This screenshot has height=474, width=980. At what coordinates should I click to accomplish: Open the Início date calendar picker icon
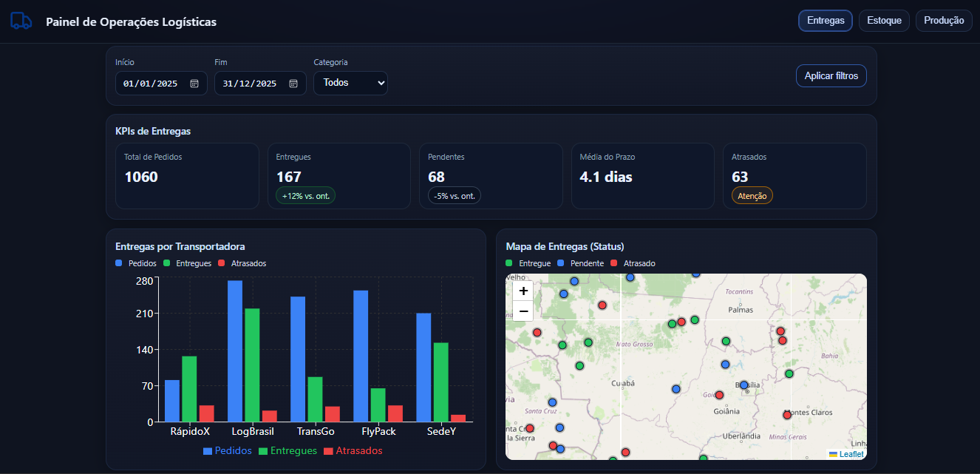[x=194, y=84]
